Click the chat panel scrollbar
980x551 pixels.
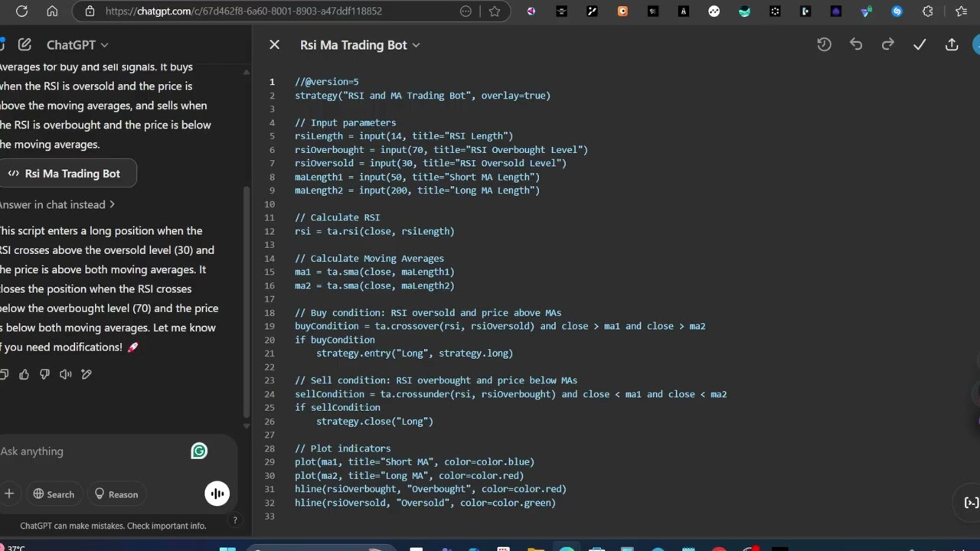pyautogui.click(x=246, y=302)
